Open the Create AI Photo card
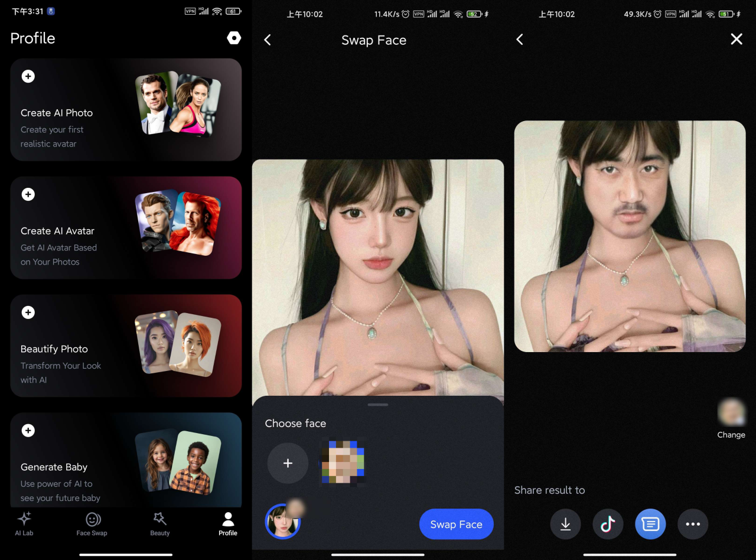The width and height of the screenshot is (756, 560). [126, 110]
